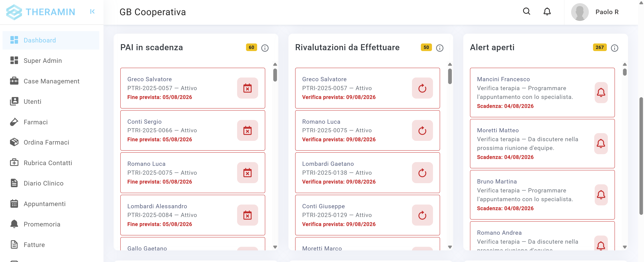Open 'Moretti Matteo' alert name
The image size is (644, 262).
click(x=498, y=130)
